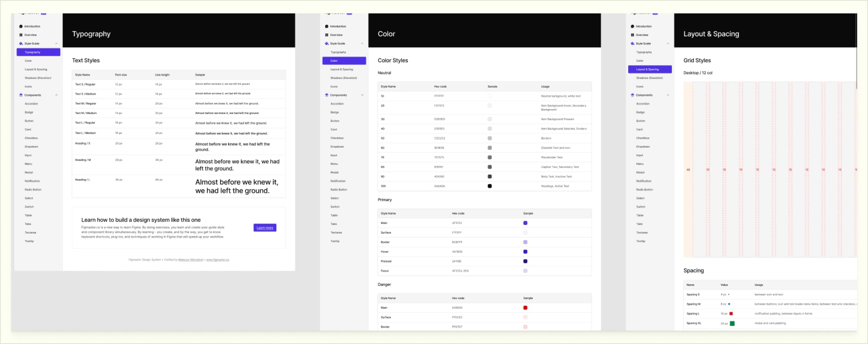The width and height of the screenshot is (868, 344).
Task: Collapse Components chevron in the Typography page sidebar
Action: coord(56,95)
